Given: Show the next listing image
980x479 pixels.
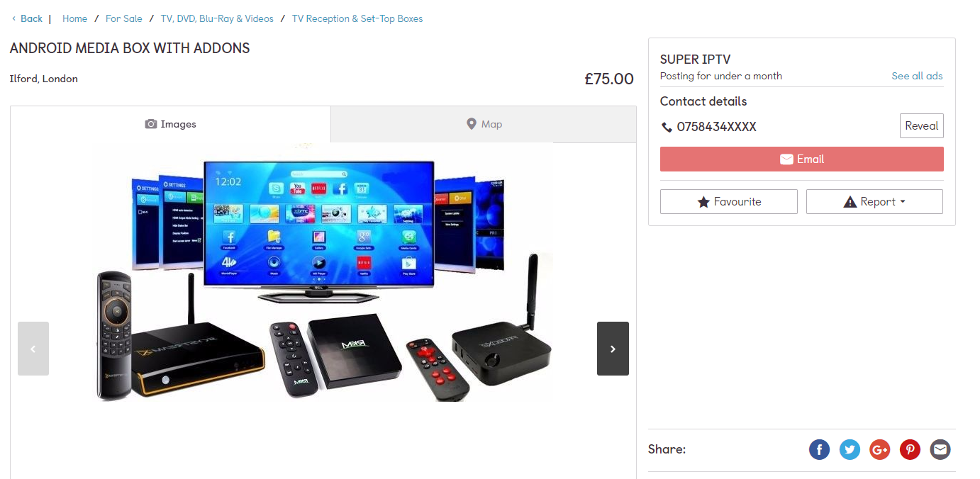Looking at the screenshot, I should pos(613,349).
